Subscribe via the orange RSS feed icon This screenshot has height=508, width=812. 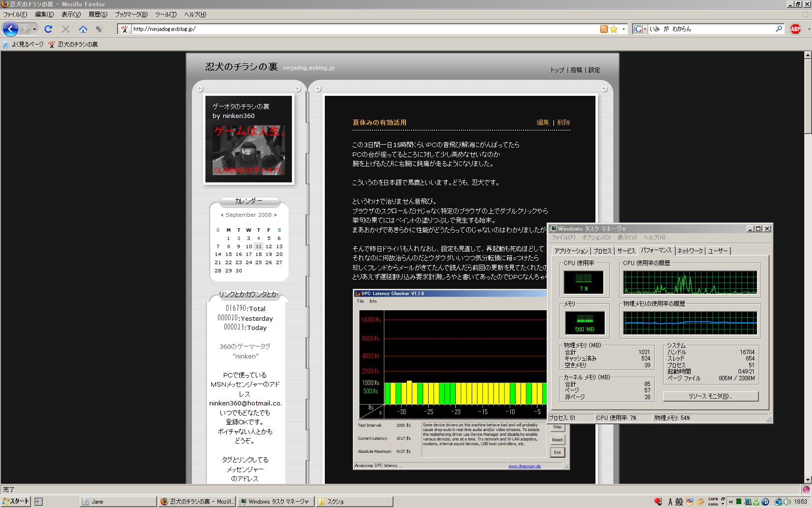pos(604,29)
